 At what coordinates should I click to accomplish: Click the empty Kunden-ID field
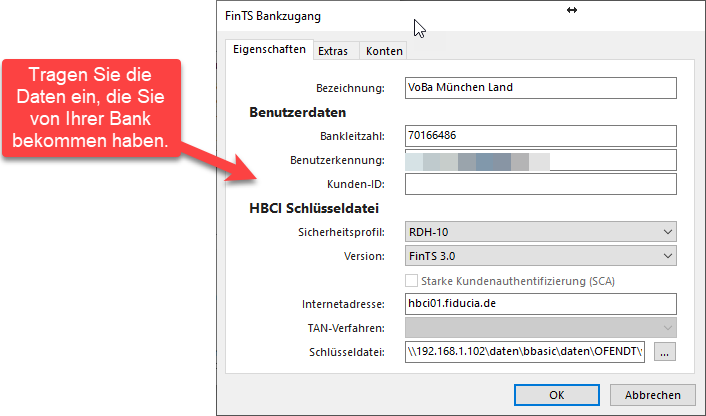(540, 184)
